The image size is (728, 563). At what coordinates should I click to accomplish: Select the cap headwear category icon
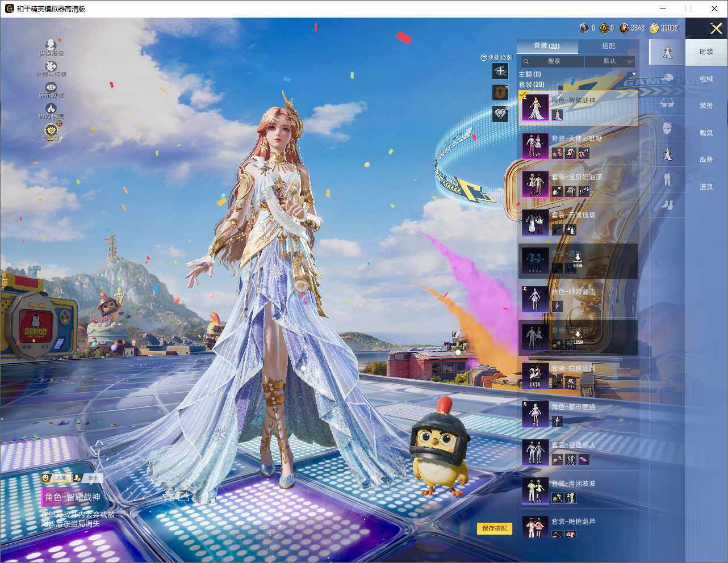pyautogui.click(x=667, y=78)
